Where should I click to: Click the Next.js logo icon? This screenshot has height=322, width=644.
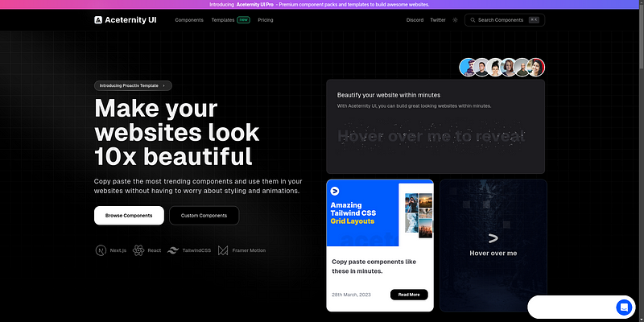click(101, 250)
